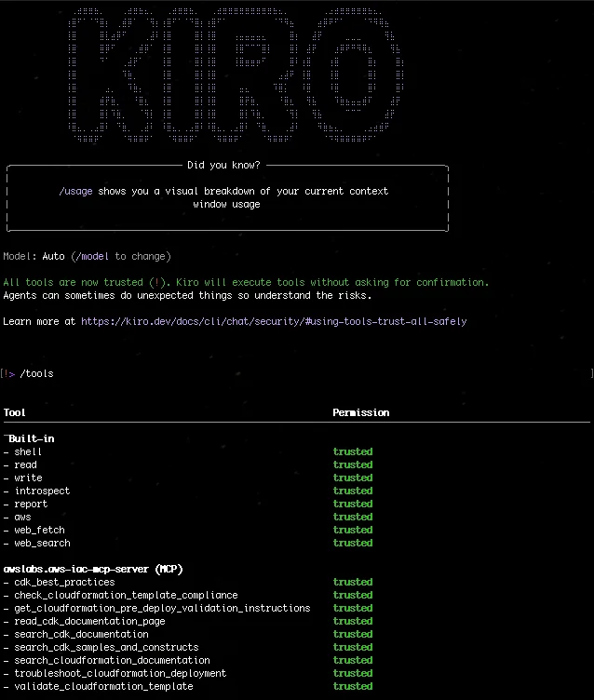The image size is (594, 700).
Task: Open the kiro.dev security docs link
Action: 274,321
